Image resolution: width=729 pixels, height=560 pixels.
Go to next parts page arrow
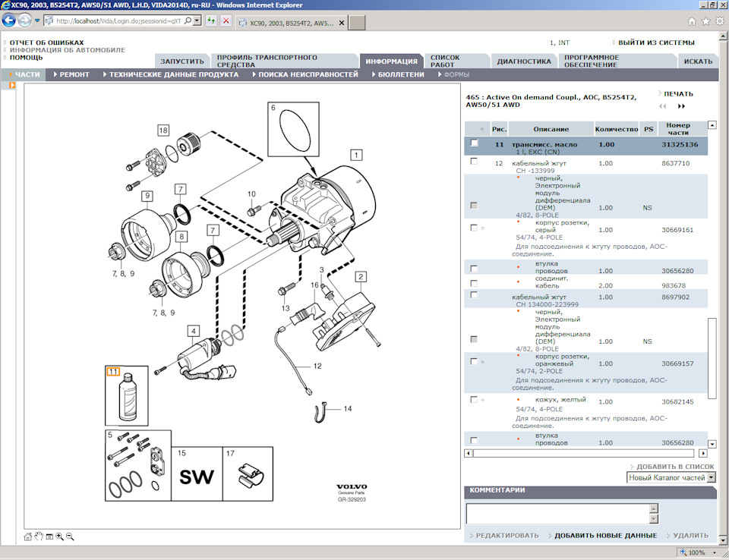click(681, 106)
